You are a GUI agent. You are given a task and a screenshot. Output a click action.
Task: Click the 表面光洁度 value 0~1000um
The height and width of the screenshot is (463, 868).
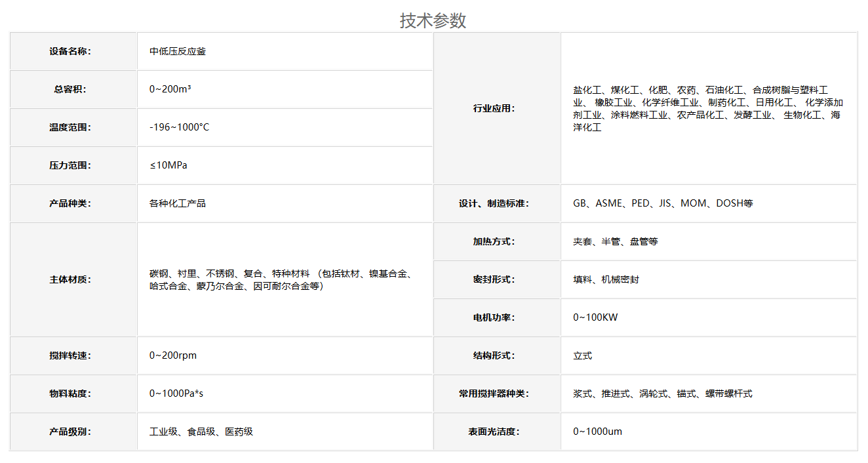597,432
